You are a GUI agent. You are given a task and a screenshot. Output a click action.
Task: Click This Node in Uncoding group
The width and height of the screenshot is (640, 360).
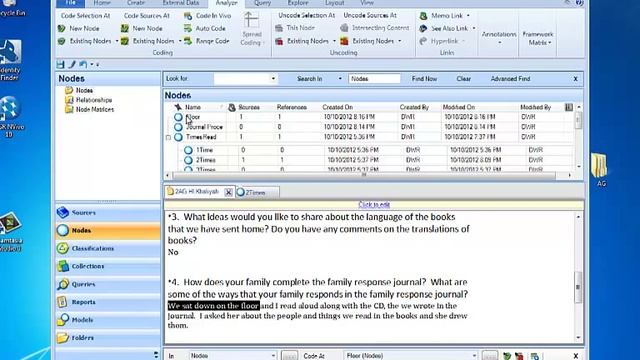pyautogui.click(x=295, y=28)
